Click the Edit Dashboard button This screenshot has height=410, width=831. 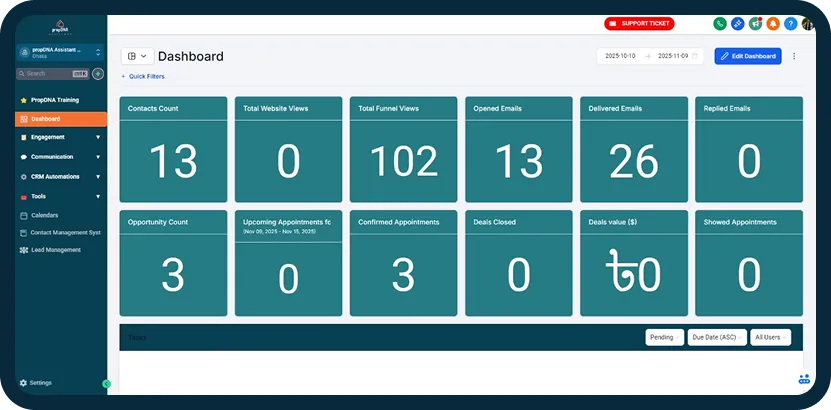click(748, 56)
